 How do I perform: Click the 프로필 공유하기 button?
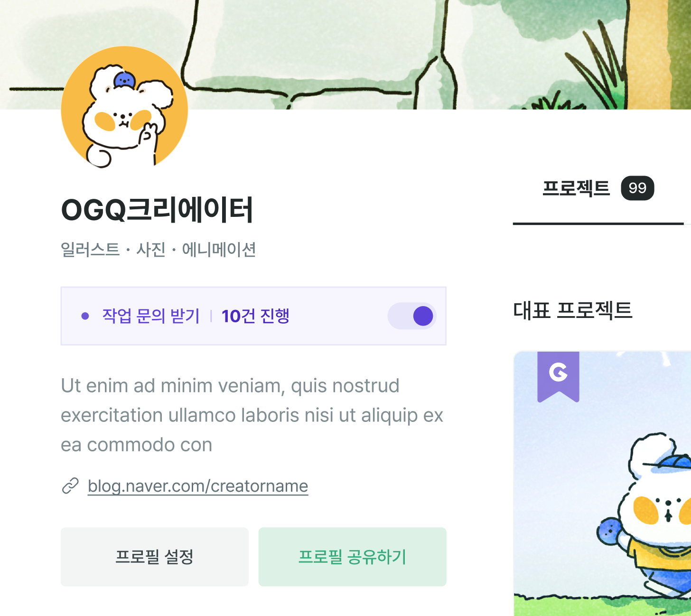(x=352, y=557)
